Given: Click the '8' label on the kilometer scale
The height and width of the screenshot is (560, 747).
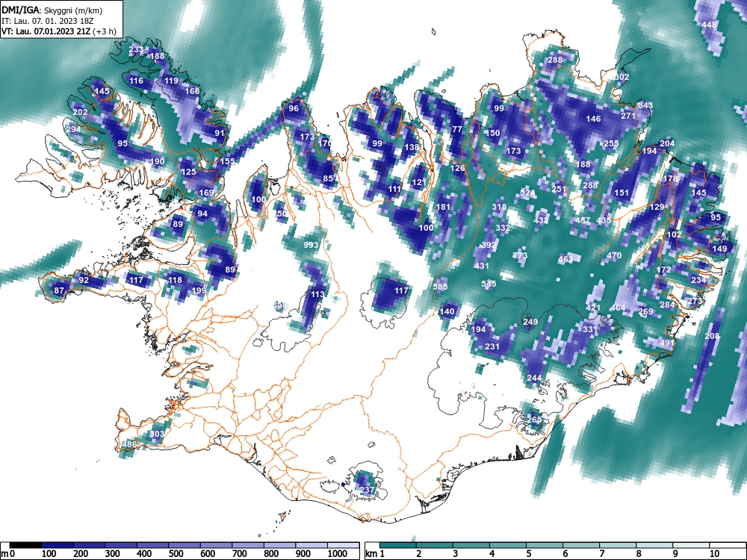Looking at the screenshot, I should (x=639, y=554).
